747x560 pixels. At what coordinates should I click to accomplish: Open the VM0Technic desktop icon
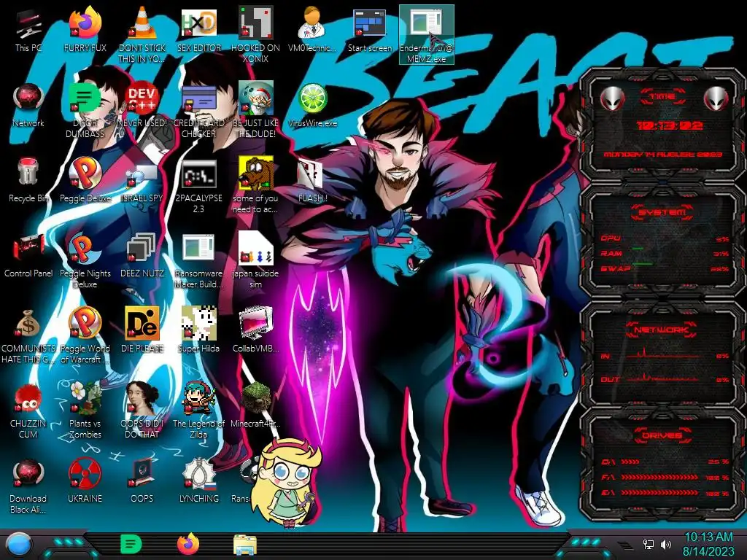pos(312,31)
